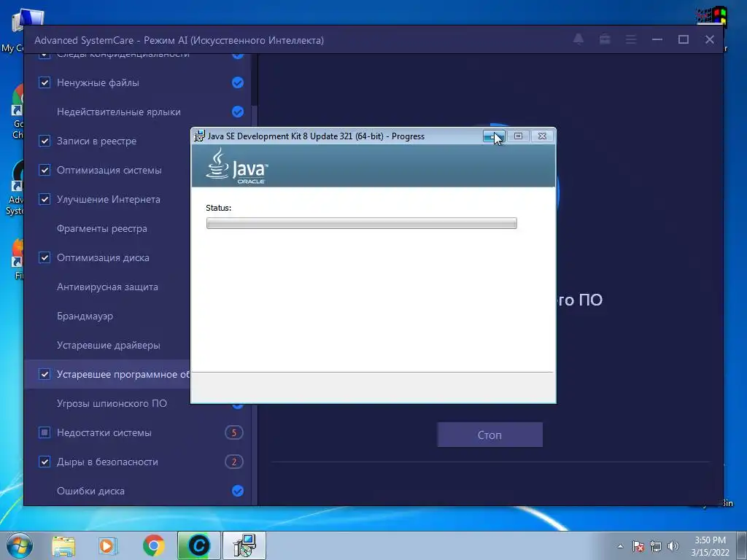This screenshot has height=560, width=747.
Task: Uncheck the Ненужные файлы checkbox
Action: tap(44, 82)
